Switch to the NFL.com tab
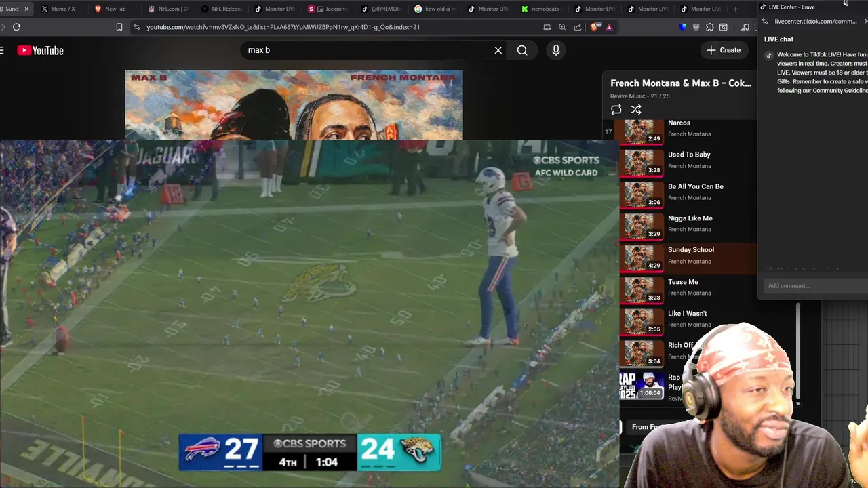 169,9
